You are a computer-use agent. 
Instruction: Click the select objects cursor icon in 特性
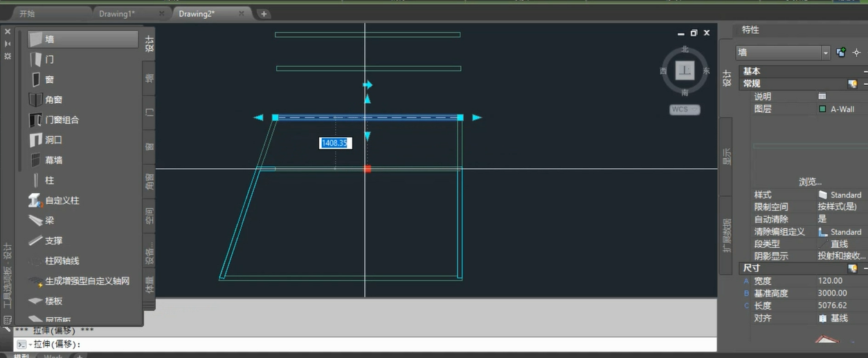856,52
